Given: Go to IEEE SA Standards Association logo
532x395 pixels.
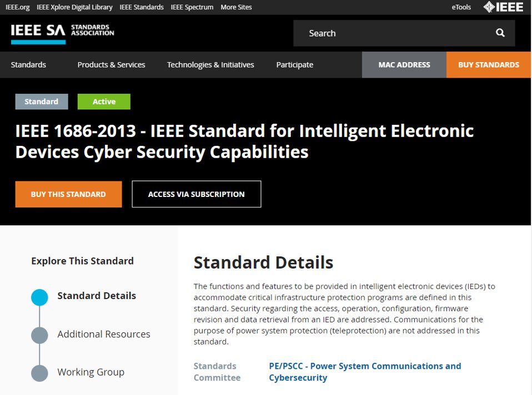Looking at the screenshot, I should [62, 33].
